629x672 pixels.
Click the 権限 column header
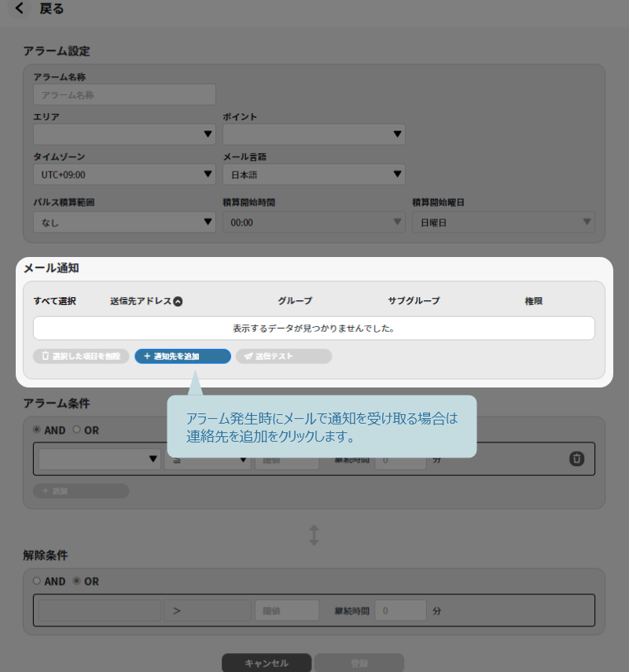click(x=534, y=301)
